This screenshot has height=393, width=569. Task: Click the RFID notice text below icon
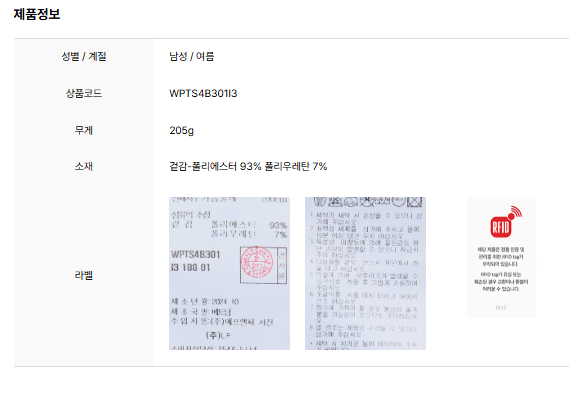click(501, 269)
